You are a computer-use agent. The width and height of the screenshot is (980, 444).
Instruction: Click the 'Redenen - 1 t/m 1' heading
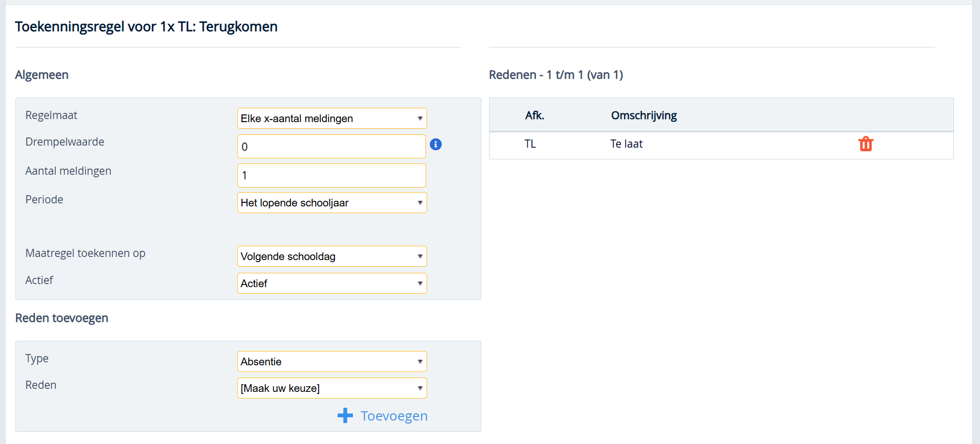pyautogui.click(x=555, y=75)
